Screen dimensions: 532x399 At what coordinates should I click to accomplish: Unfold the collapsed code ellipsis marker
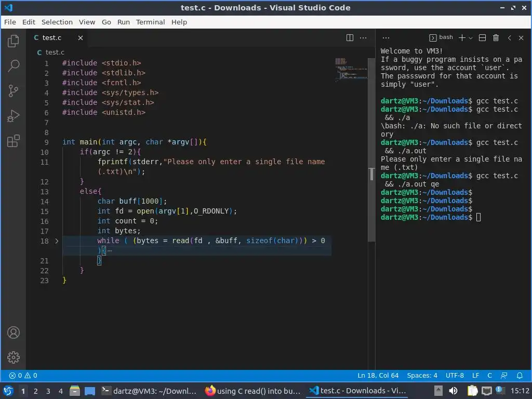point(109,251)
